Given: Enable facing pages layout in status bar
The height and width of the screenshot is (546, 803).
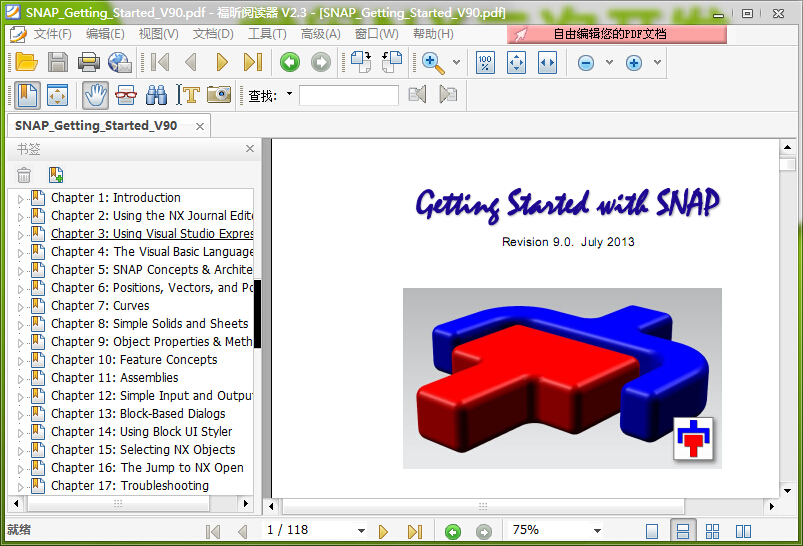Looking at the screenshot, I should click(743, 531).
